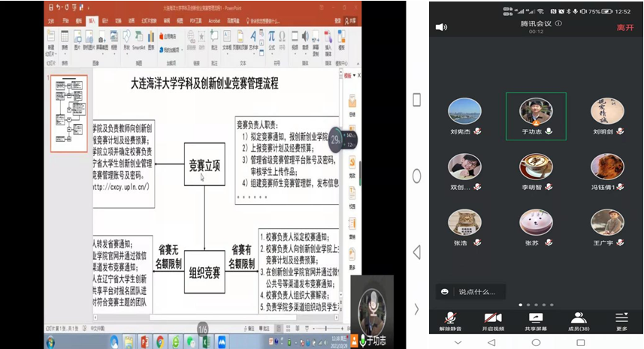Turn on camera with 开启视频
644x349 pixels.
coord(493,321)
